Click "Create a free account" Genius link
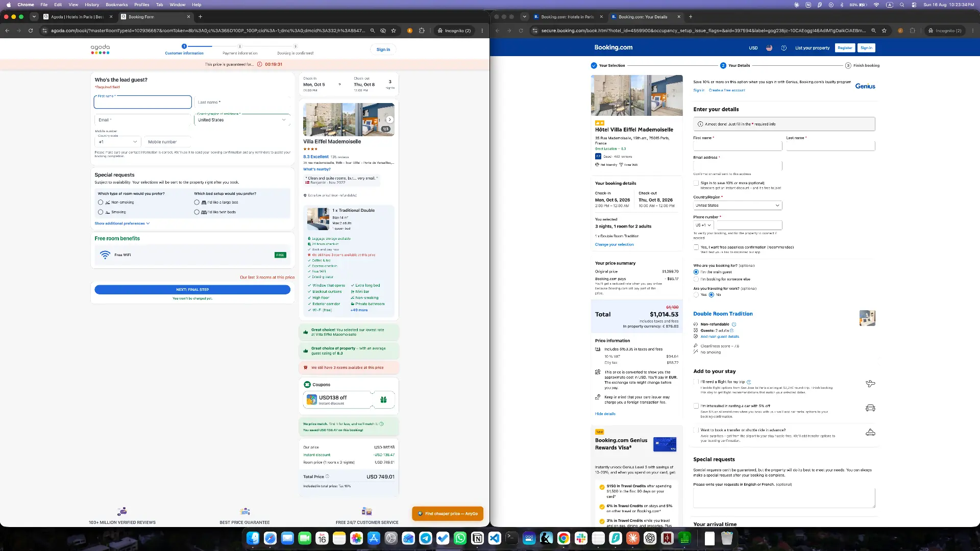980x551 pixels. click(x=727, y=90)
